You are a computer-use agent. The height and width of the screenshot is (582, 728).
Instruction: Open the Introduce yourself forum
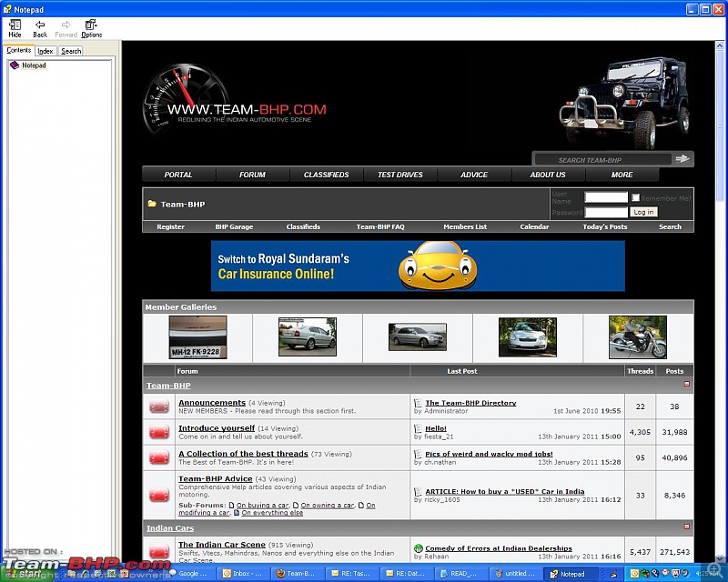[217, 428]
